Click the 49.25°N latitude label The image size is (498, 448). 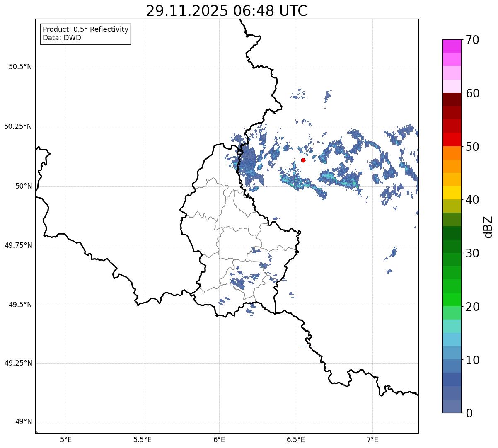coord(18,363)
